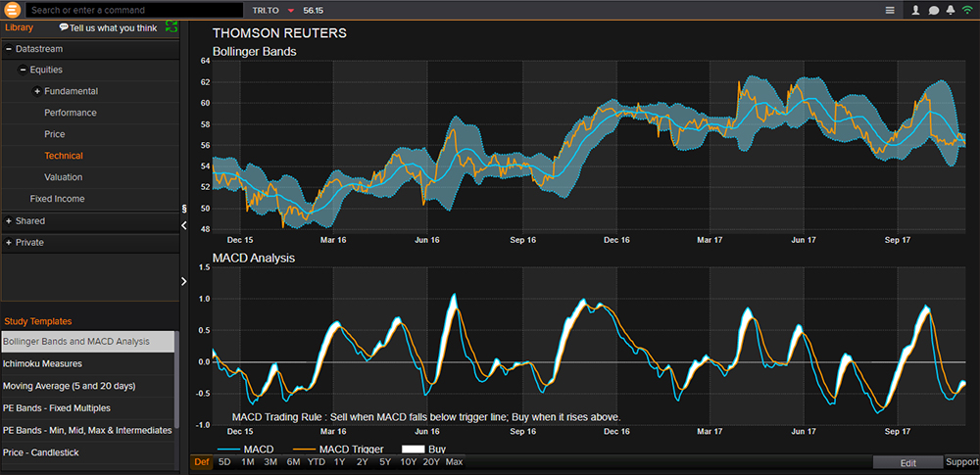Screen dimensions: 980x475
Task: Select the 2Y time range
Action: [363, 462]
